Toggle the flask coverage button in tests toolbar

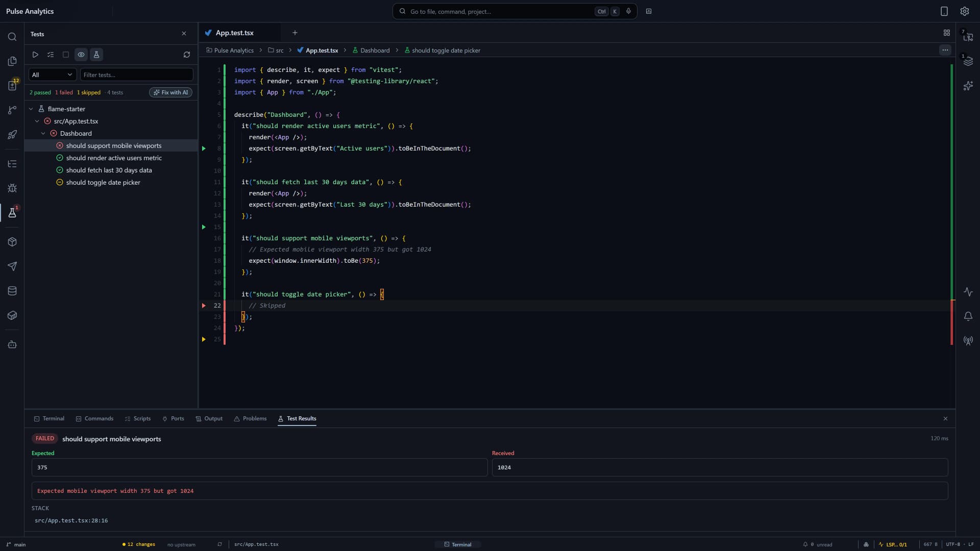point(96,55)
